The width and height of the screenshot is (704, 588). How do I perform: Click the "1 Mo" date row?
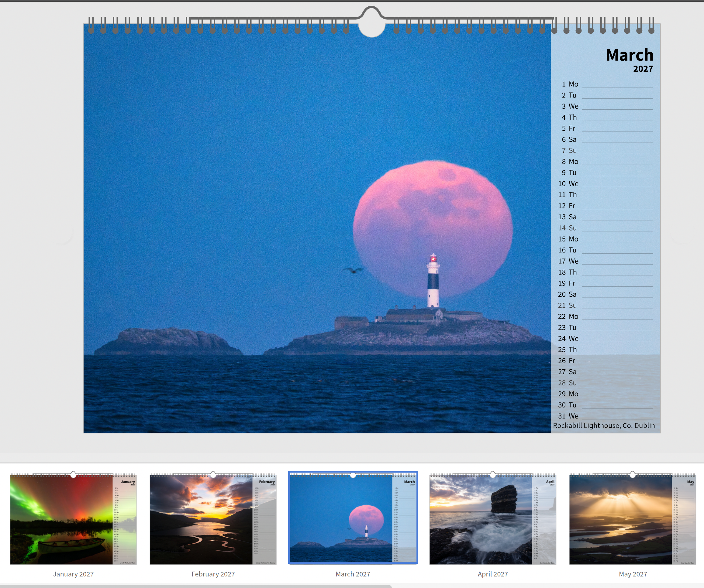tap(606, 84)
